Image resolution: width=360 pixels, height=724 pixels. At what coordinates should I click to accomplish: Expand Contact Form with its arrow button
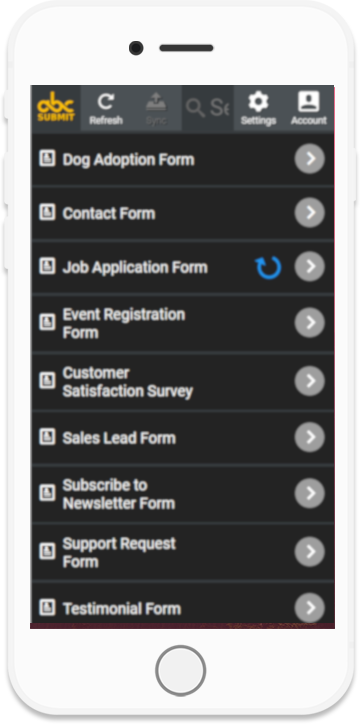point(310,213)
